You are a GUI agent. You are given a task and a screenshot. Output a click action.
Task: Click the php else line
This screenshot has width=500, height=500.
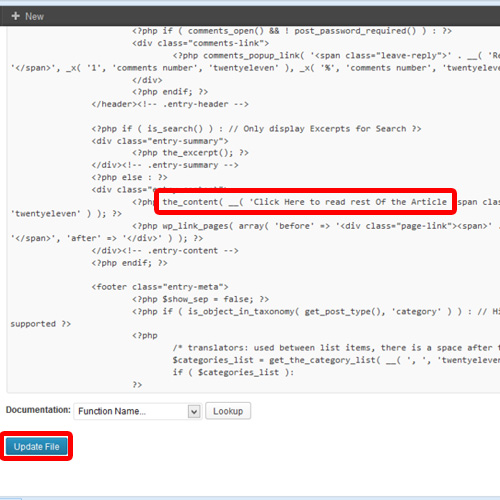click(x=129, y=177)
